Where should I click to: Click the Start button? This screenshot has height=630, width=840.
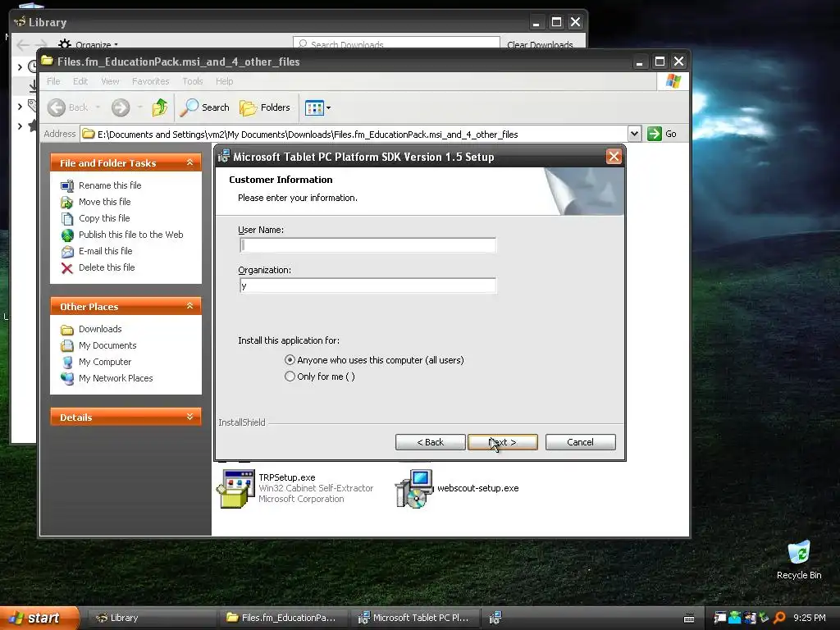tap(39, 618)
